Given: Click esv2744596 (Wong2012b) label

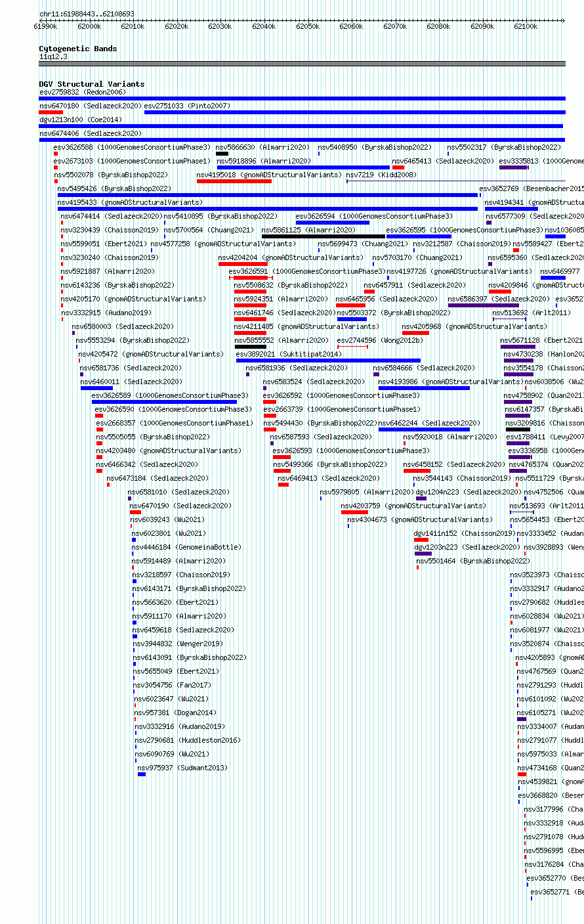Looking at the screenshot, I should point(380,340).
